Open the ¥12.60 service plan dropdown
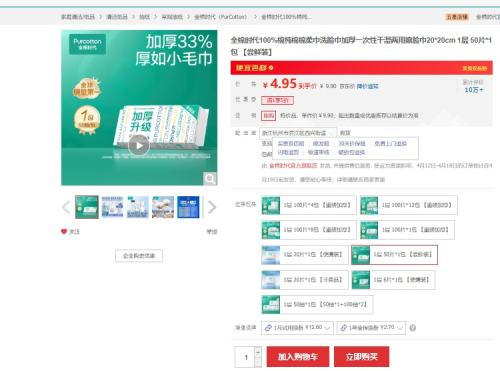Screen dimensions: 500x371 point(297,328)
